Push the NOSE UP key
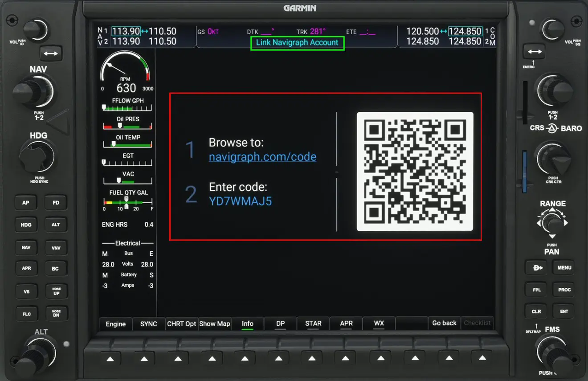 pos(56,291)
